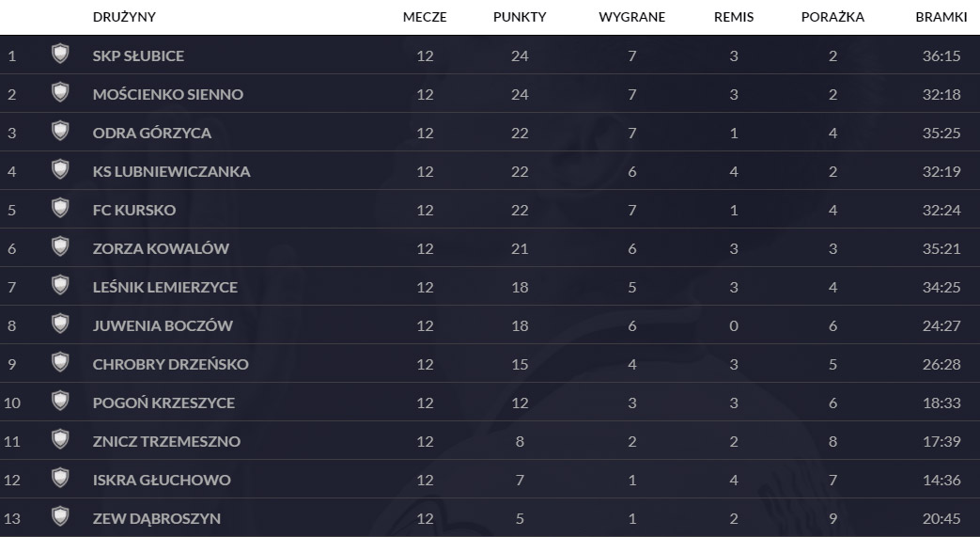Click the Odra Górzyca crest icon
This screenshot has width=980, height=537.
click(x=60, y=132)
